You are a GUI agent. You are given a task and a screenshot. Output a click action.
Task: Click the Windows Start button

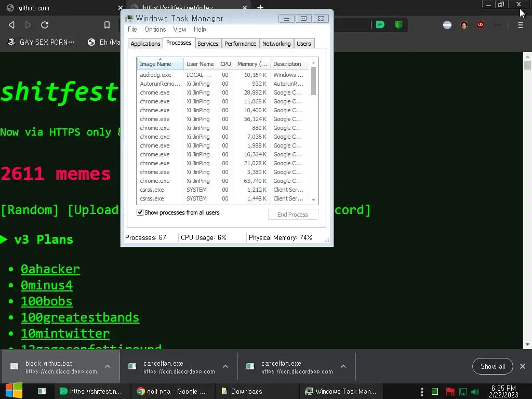click(x=14, y=391)
